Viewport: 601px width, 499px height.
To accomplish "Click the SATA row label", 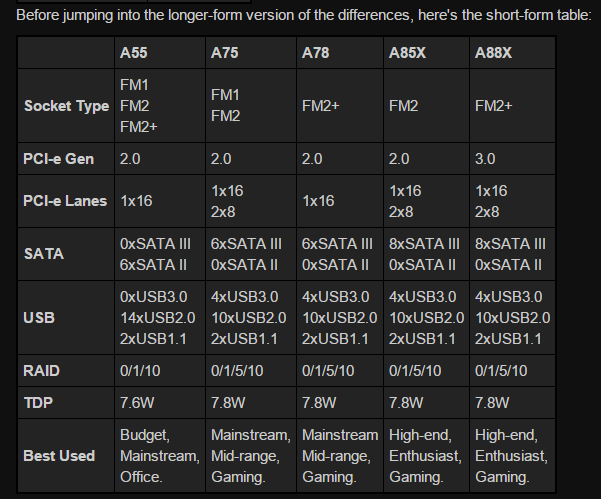I will click(66, 254).
